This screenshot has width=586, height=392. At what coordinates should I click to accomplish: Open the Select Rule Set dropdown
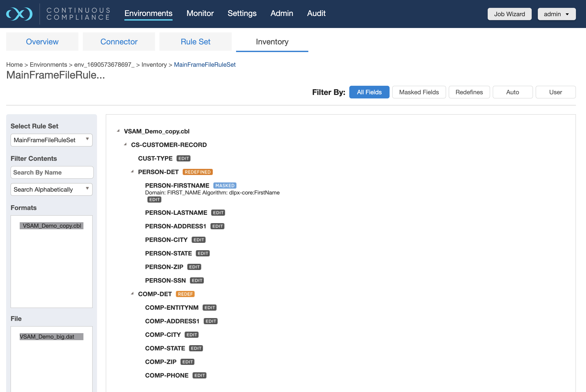click(51, 140)
